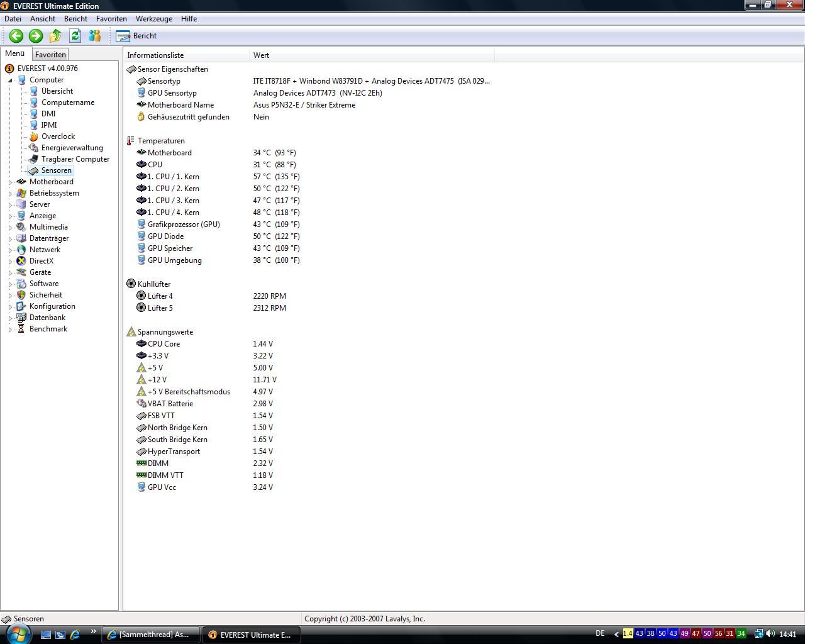This screenshot has width=815, height=644.
Task: Click the Konfiguration tree icon
Action: pyautogui.click(x=21, y=306)
